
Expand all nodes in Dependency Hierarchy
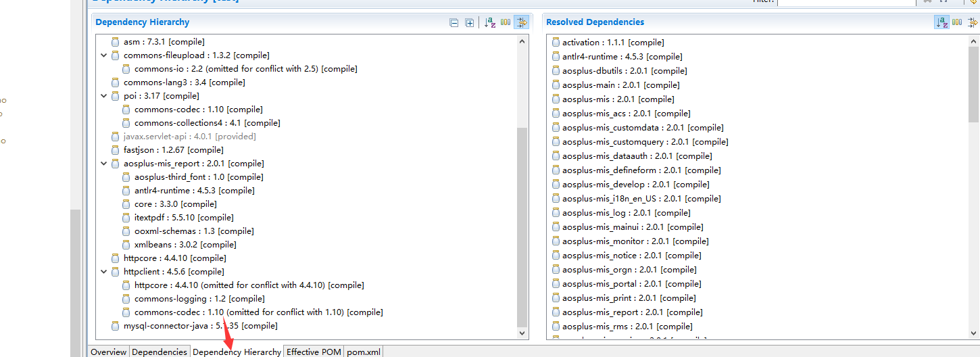point(470,22)
